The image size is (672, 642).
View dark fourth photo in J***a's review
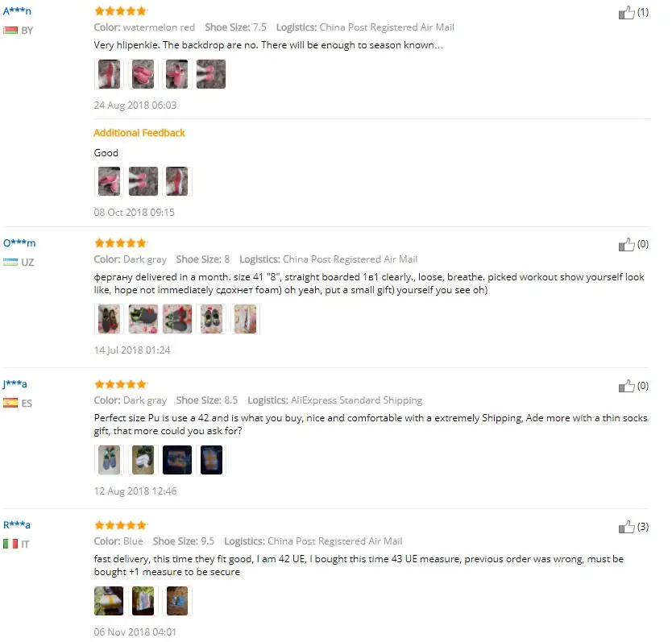pos(211,460)
